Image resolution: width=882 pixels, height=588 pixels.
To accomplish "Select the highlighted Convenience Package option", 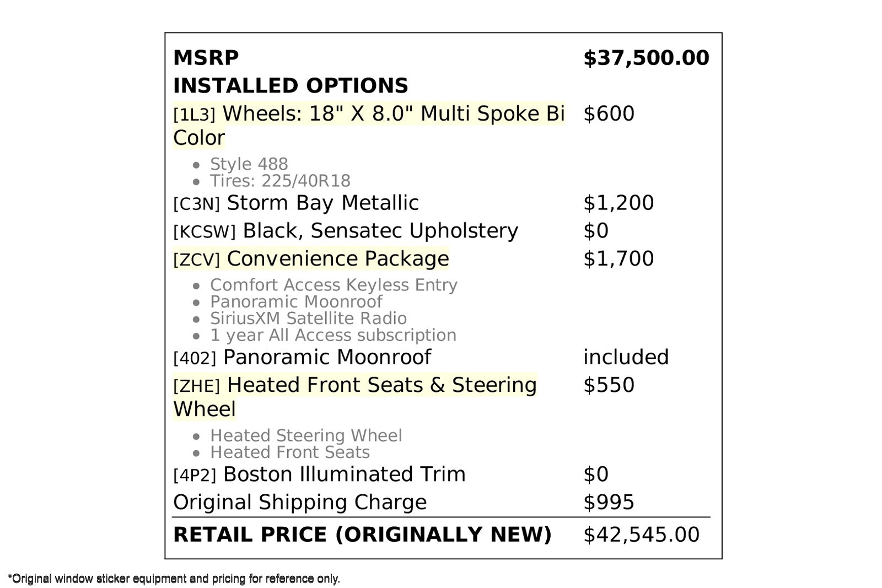I will 311,259.
